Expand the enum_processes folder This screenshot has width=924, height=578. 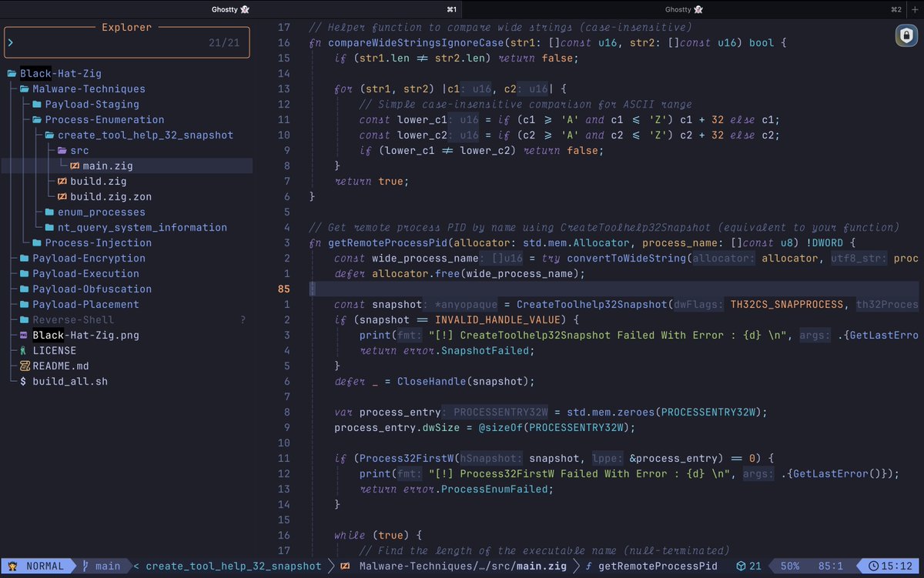[95, 212]
